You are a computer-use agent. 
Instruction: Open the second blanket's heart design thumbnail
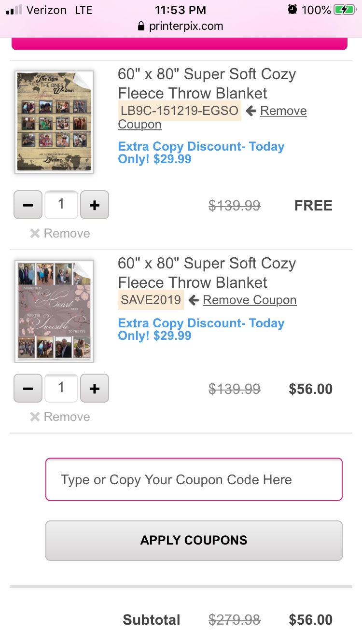[x=54, y=311]
